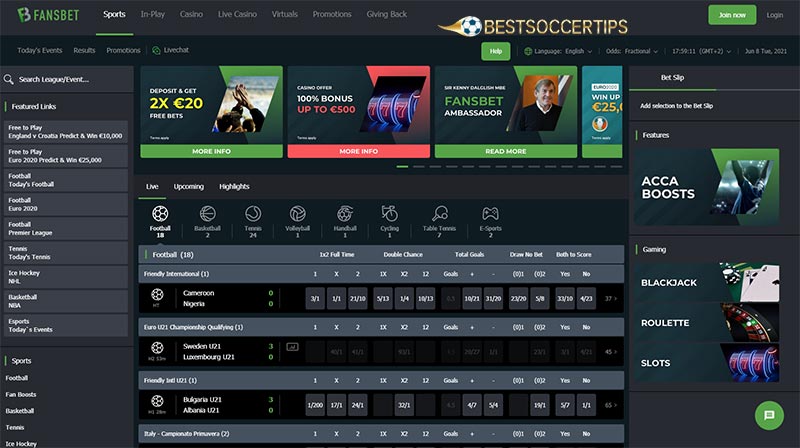Click football icon beside Bulgaria U21 match
Viewport: 800px width, 448px height.
tap(157, 401)
